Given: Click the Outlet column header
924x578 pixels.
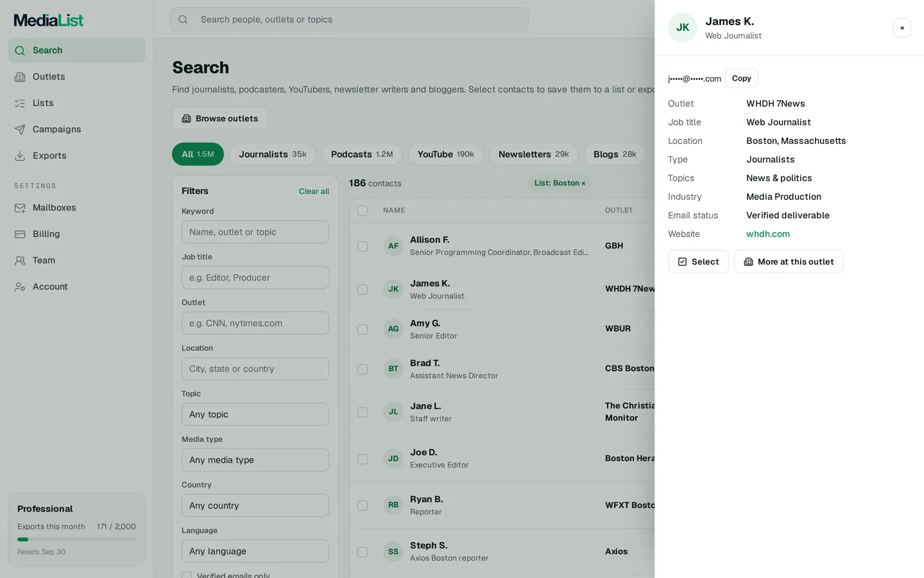Looking at the screenshot, I should [619, 210].
